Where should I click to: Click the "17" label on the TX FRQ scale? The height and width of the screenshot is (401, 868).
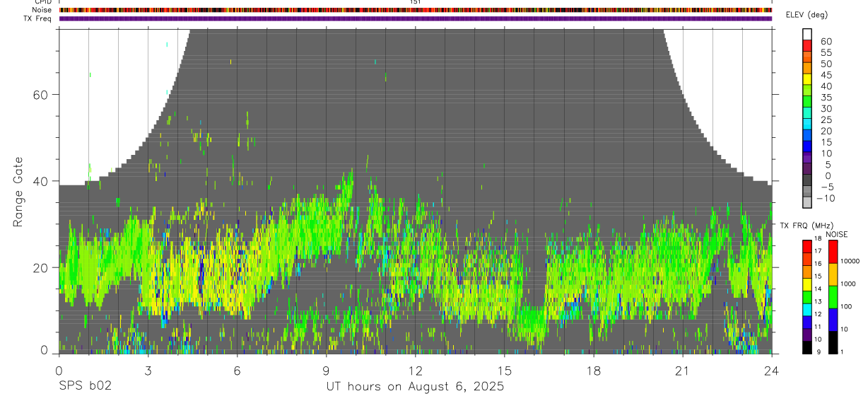pos(818,251)
